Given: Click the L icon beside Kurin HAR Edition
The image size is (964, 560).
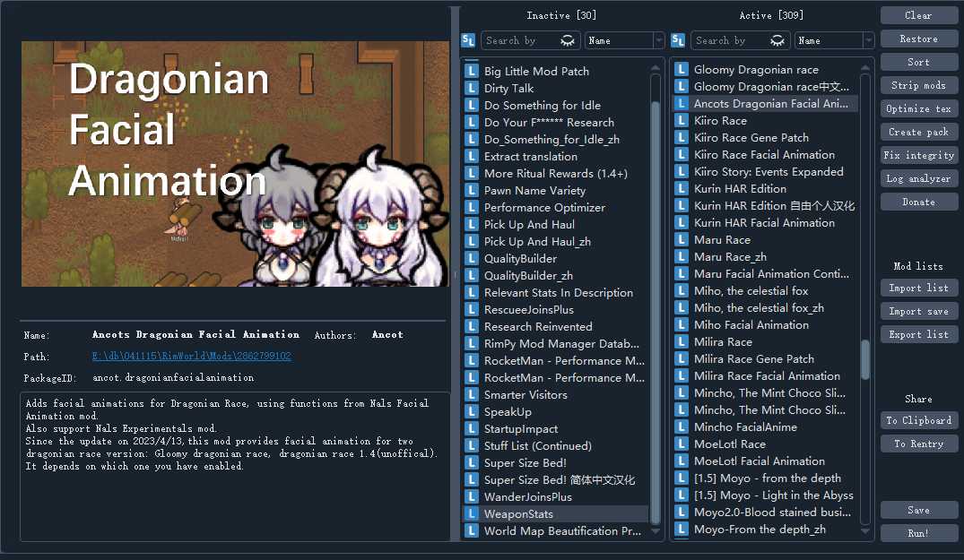Looking at the screenshot, I should [682, 188].
